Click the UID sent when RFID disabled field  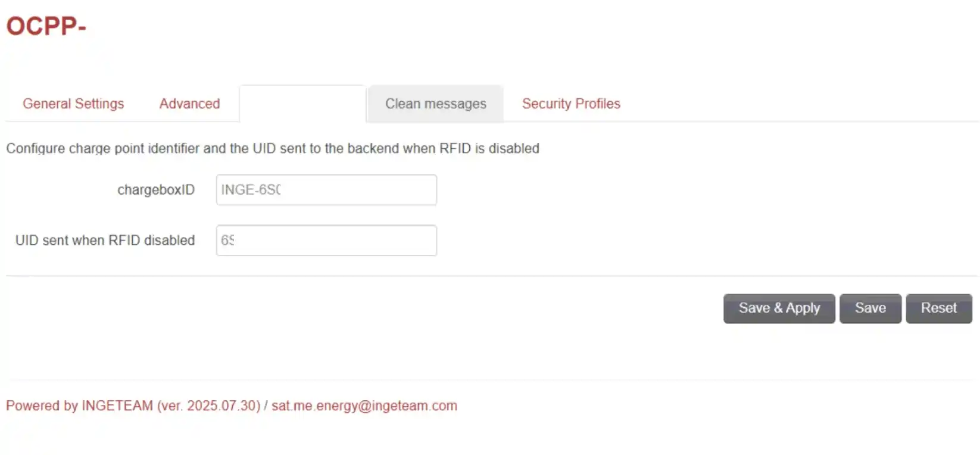tap(326, 241)
